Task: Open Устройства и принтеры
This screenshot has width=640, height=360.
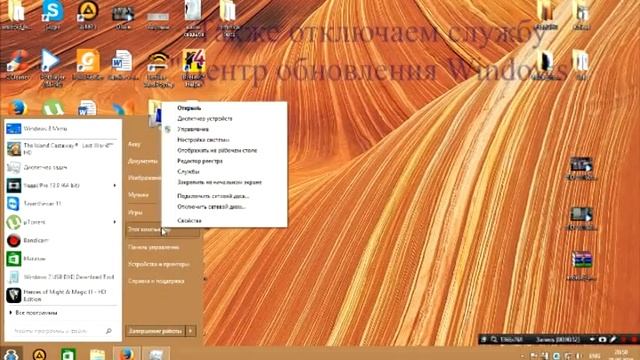Action: [x=159, y=264]
